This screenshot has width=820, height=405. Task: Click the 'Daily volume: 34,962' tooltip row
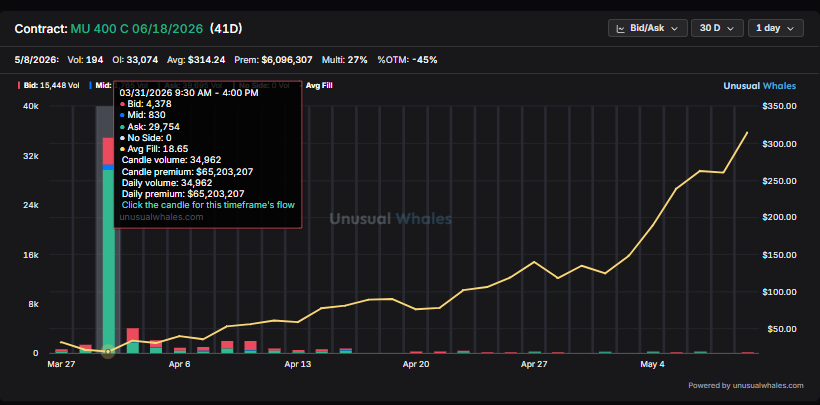(167, 183)
